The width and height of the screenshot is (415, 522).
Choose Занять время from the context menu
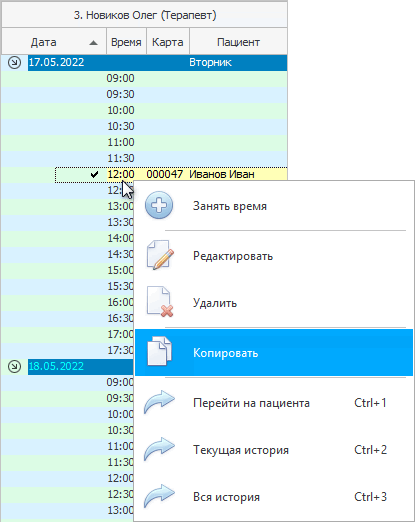tap(274, 206)
